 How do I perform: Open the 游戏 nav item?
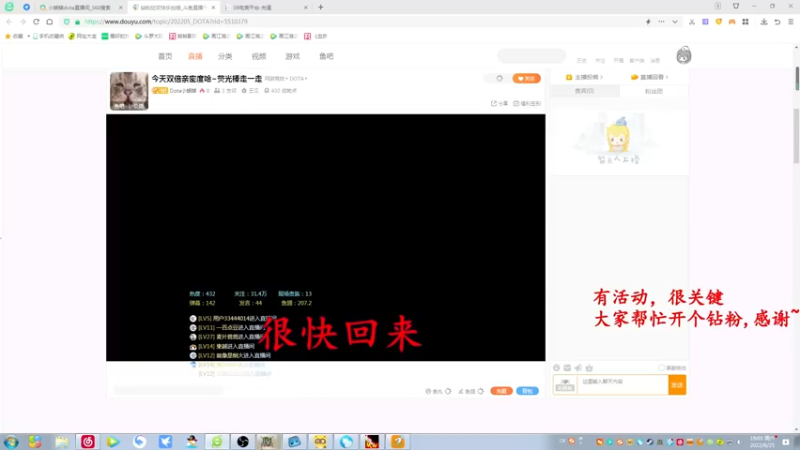(292, 56)
